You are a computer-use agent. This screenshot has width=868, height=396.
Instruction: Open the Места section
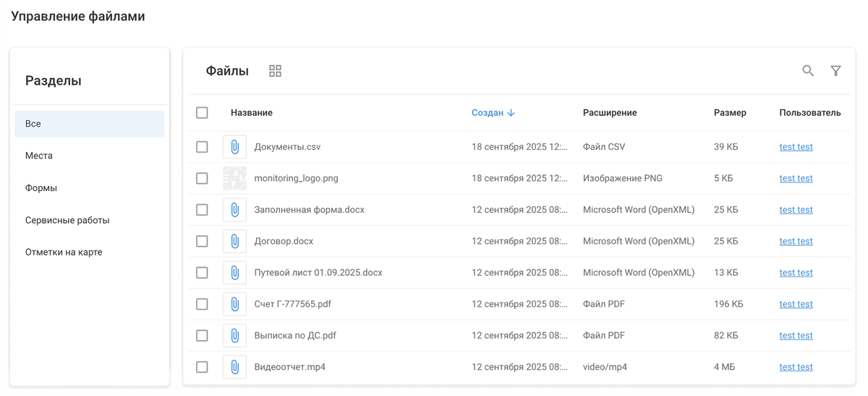point(39,156)
